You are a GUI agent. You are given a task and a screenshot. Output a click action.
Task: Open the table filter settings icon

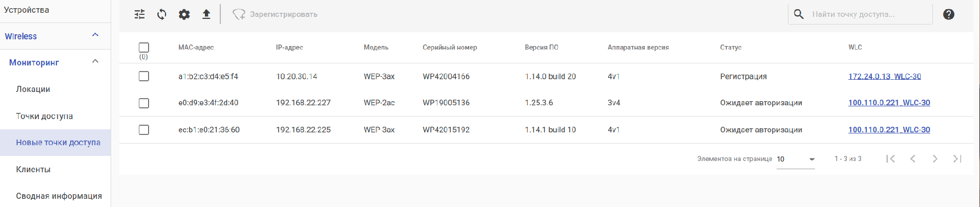tap(139, 14)
